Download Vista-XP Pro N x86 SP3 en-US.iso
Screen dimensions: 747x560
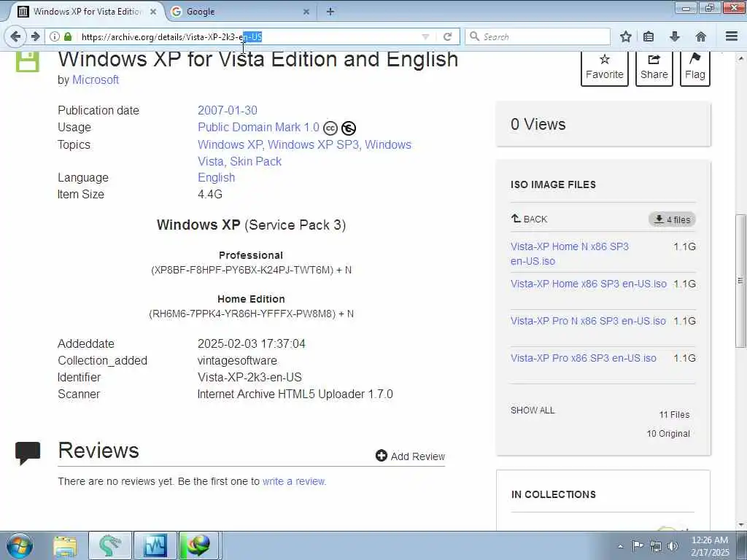588,321
